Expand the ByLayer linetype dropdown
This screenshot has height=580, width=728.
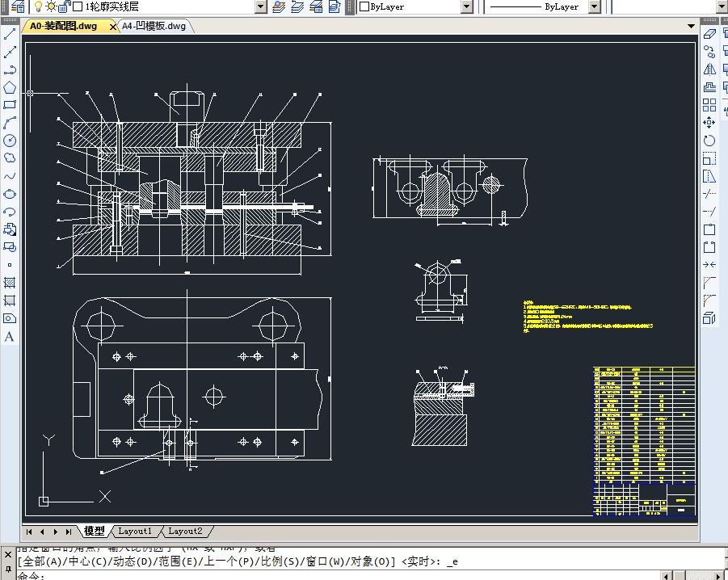[x=594, y=6]
